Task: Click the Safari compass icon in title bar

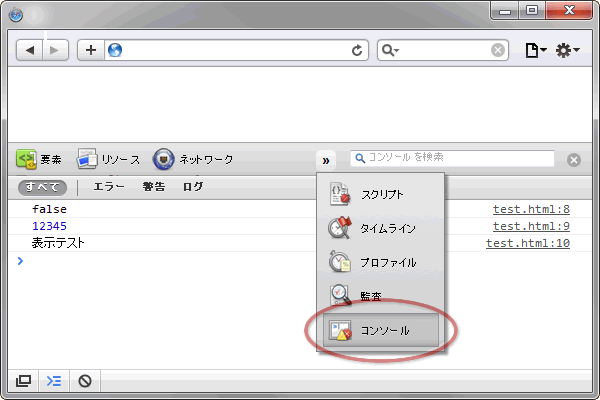Action: pos(16,15)
